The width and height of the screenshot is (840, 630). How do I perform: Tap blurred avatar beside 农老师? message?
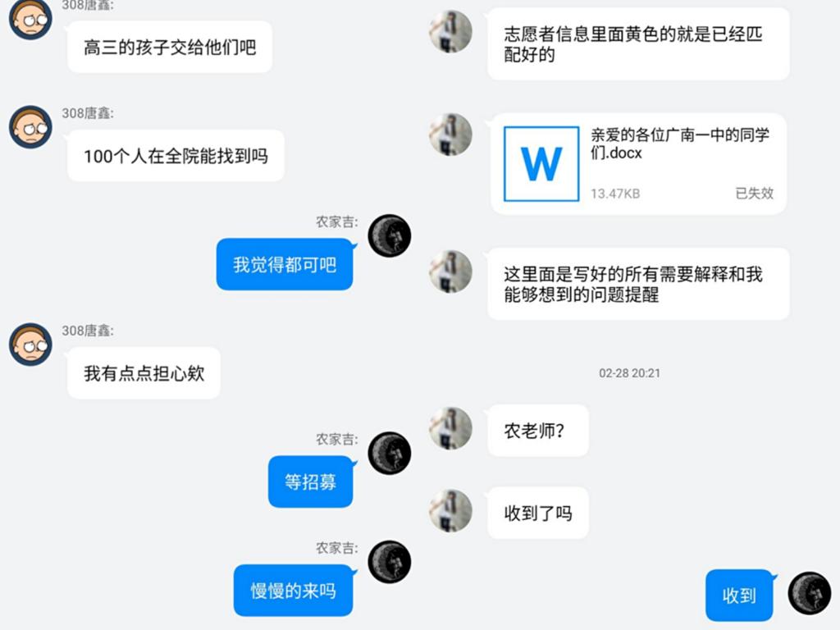450,428
